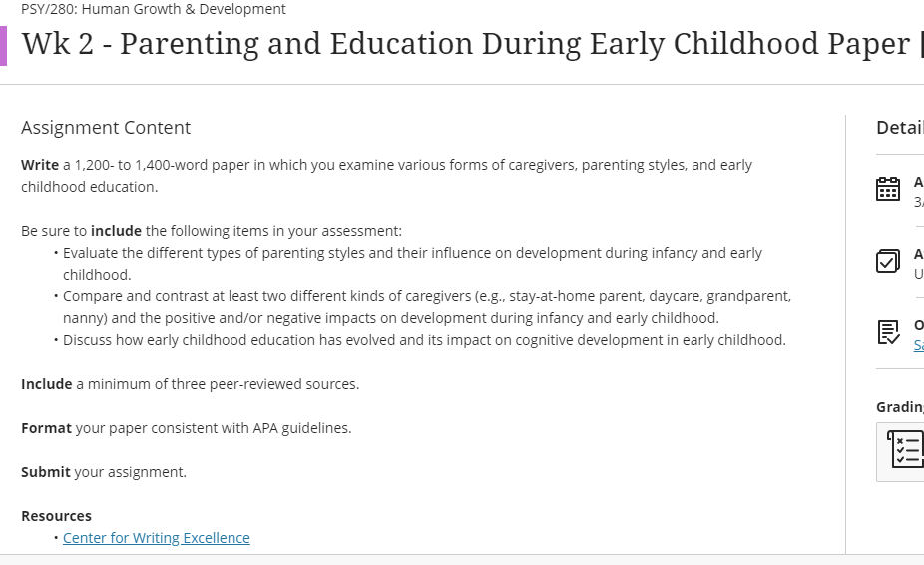The image size is (924, 565).
Task: Open the grading rubric checklist icon
Action: [x=904, y=451]
